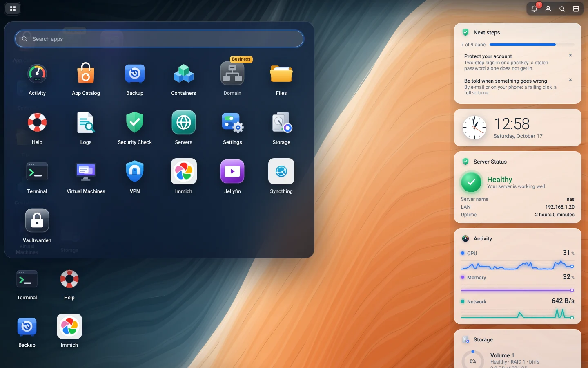Launch the Files app
Viewport: 588px width, 368px height.
(x=281, y=80)
